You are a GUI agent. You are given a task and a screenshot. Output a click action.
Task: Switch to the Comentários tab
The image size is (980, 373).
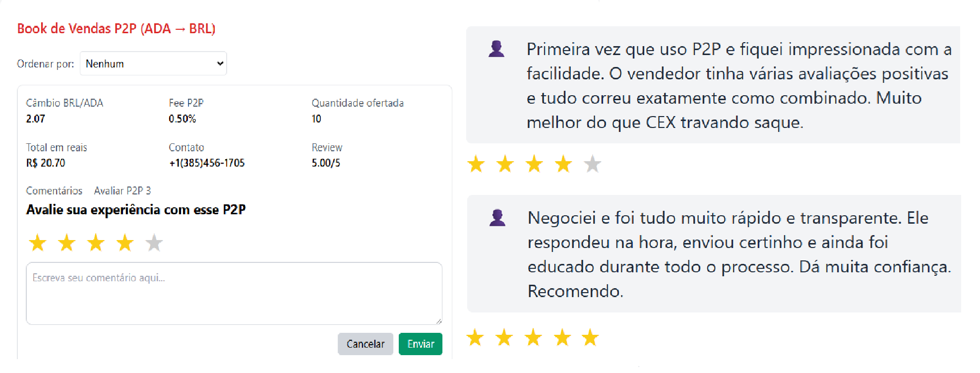54,190
